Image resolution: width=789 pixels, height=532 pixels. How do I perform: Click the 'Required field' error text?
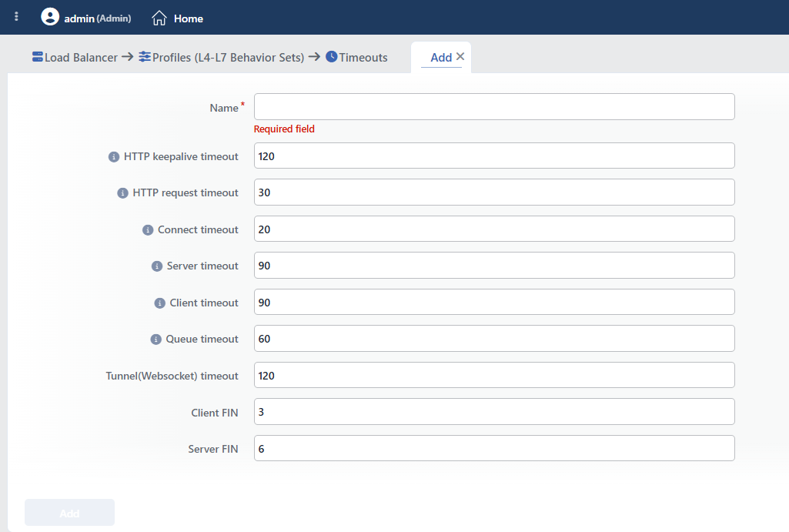click(284, 129)
